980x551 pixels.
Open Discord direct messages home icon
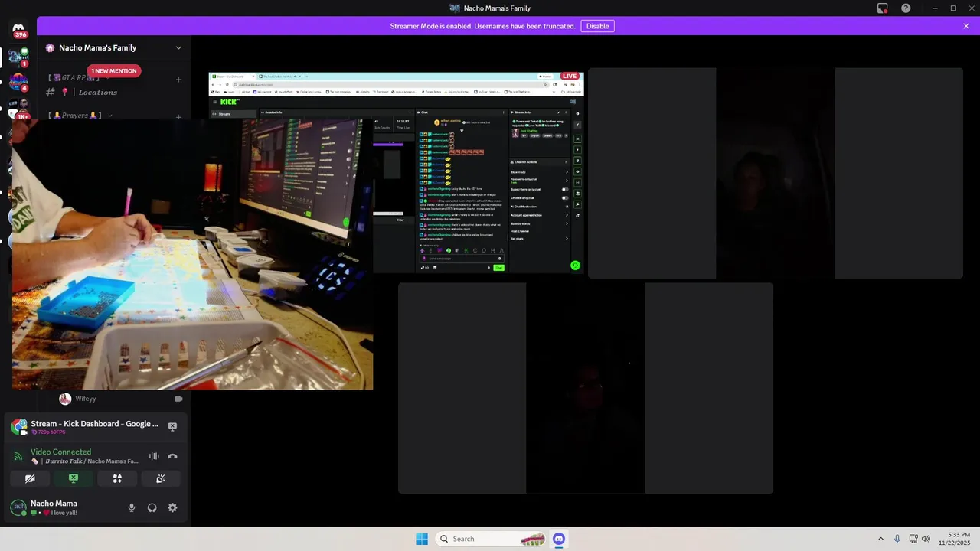[18, 28]
